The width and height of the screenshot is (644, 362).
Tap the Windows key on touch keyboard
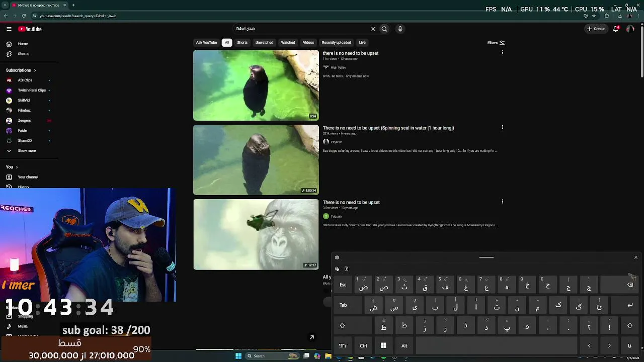tap(383, 345)
